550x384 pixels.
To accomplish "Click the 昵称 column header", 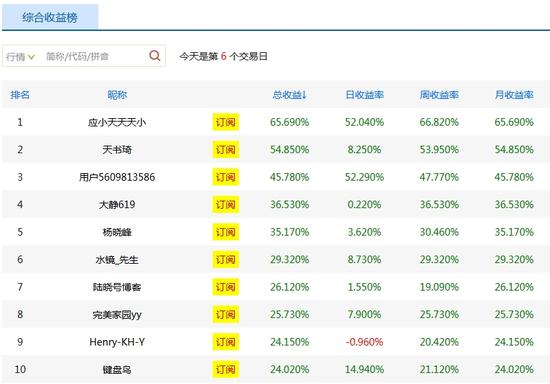I will coord(117,95).
